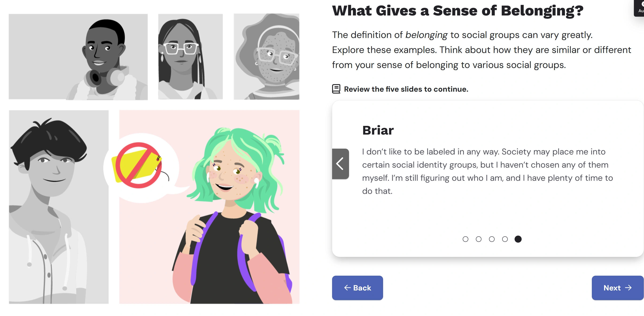Select the first slide indicator dot
The width and height of the screenshot is (644, 316).
tap(465, 239)
